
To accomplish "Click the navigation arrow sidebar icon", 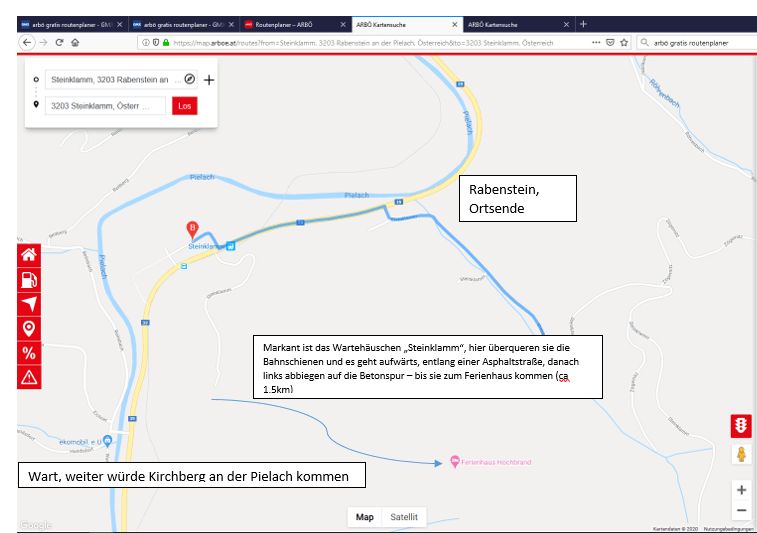I will click(29, 304).
